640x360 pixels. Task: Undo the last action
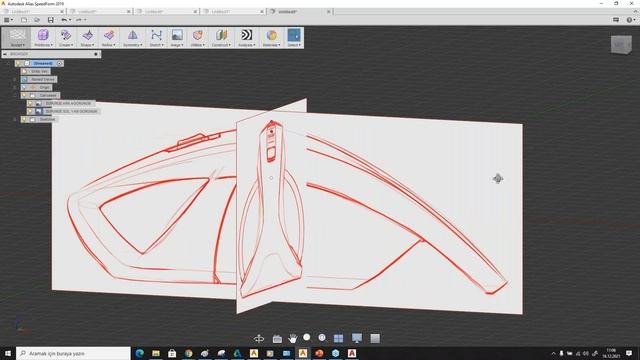coord(64,20)
